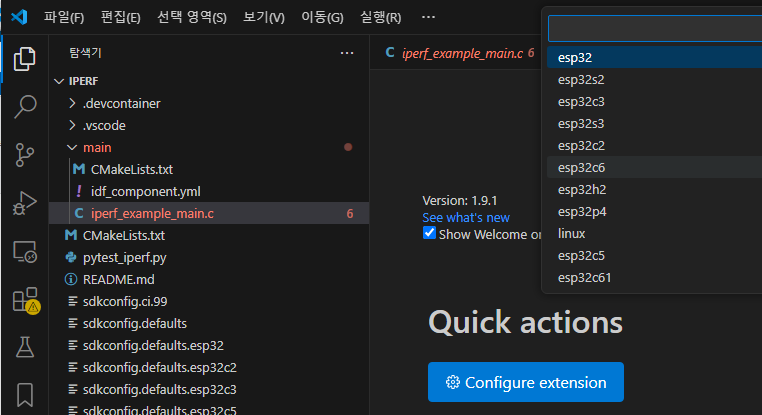This screenshot has width=762, height=415.
Task: Click See what's new link
Action: pos(466,217)
